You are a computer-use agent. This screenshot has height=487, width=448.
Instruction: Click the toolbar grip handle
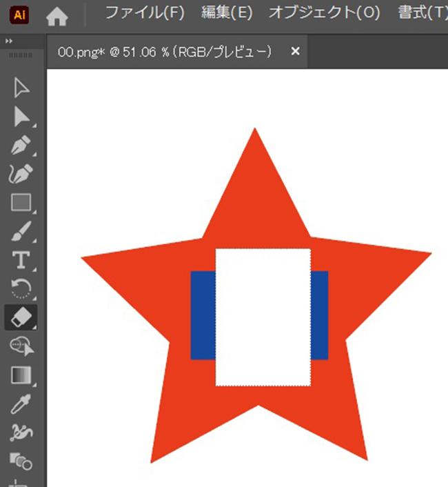pyautogui.click(x=21, y=55)
